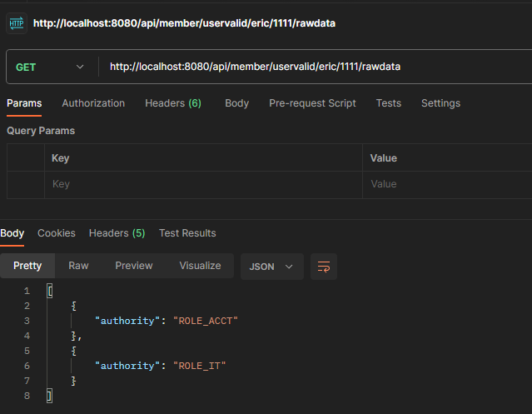Switch response view to Preview
The height and width of the screenshot is (414, 532).
(x=134, y=266)
